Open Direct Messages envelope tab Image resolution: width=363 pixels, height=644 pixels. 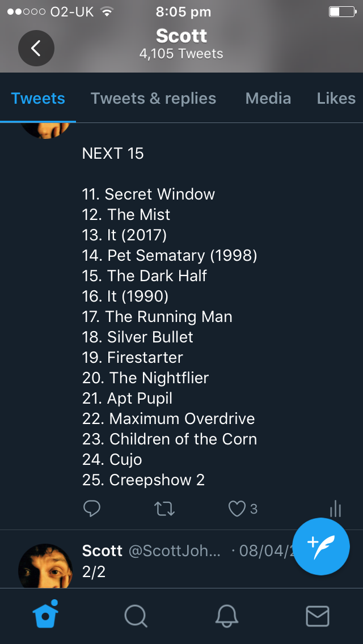pos(318,616)
